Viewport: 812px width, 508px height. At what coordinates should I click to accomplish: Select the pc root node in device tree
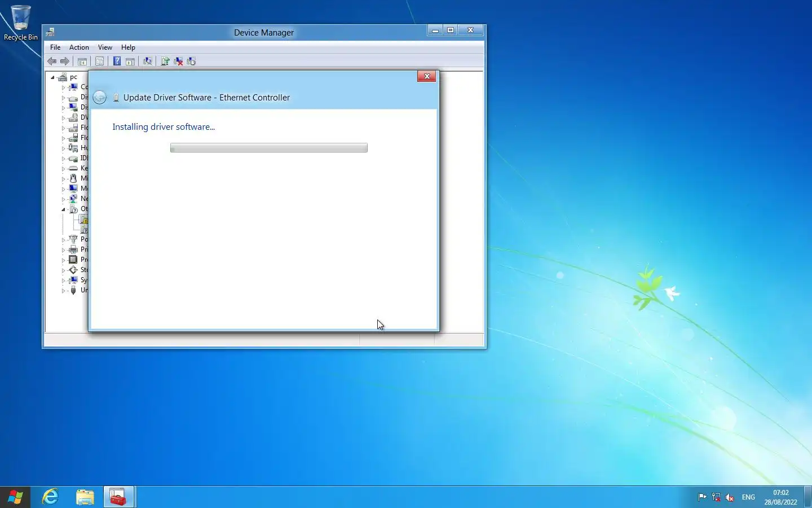[73, 77]
